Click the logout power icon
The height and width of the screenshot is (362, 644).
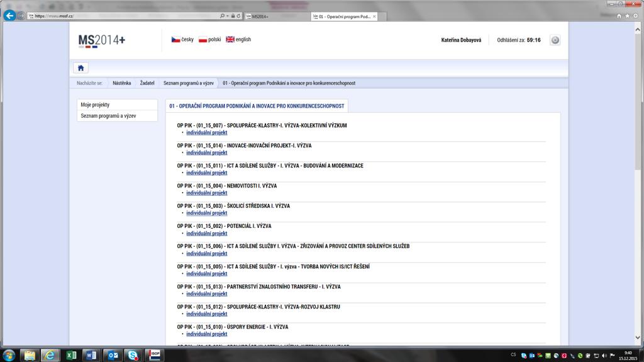[555, 40]
